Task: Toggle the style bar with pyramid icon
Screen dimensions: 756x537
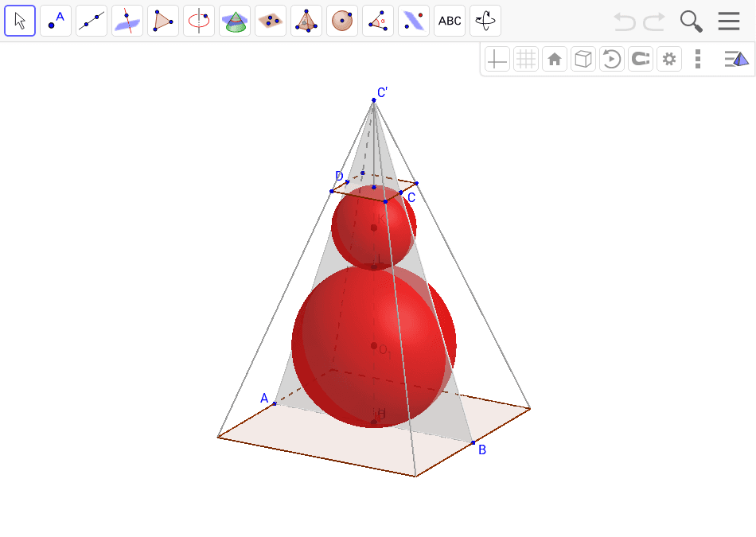Action: tap(736, 60)
